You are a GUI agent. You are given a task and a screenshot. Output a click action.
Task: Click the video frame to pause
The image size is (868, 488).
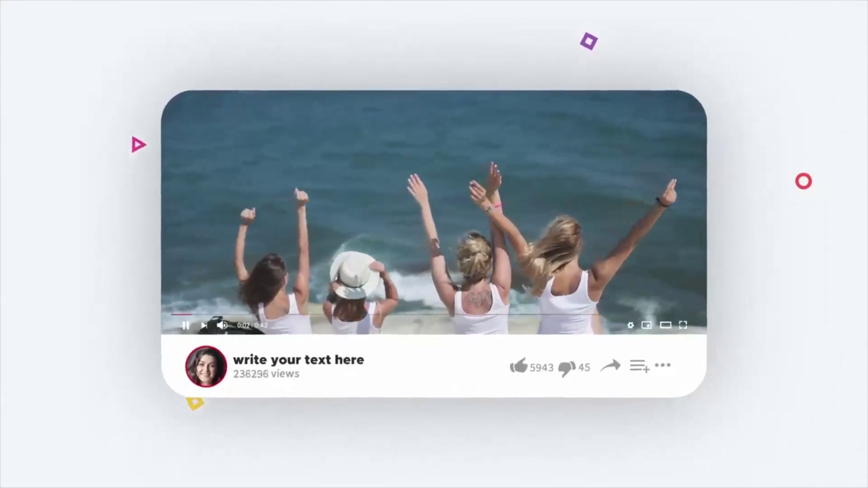[434, 181]
